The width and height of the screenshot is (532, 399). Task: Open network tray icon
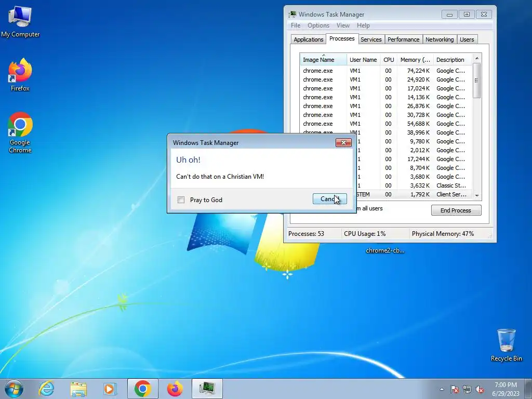467,390
